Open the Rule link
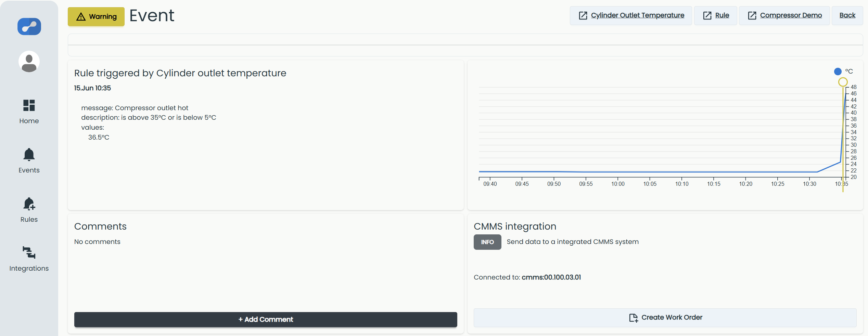The image size is (868, 336). [722, 15]
